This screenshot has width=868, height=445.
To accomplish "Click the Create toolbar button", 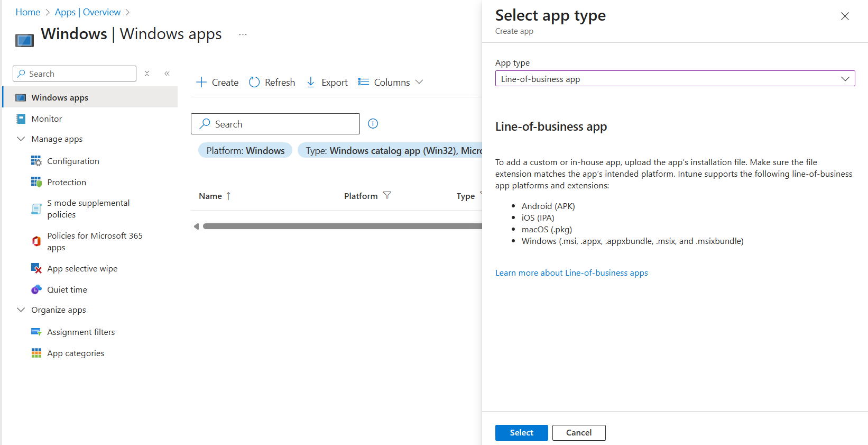I will [217, 82].
